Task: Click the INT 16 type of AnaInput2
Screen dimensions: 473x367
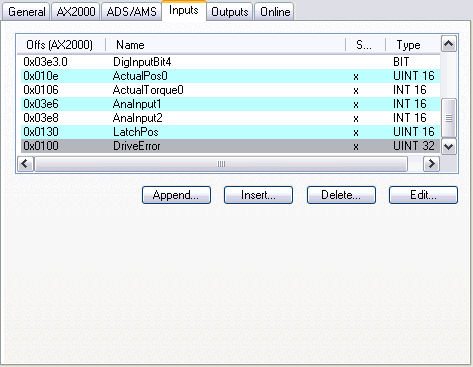Action: click(x=410, y=118)
